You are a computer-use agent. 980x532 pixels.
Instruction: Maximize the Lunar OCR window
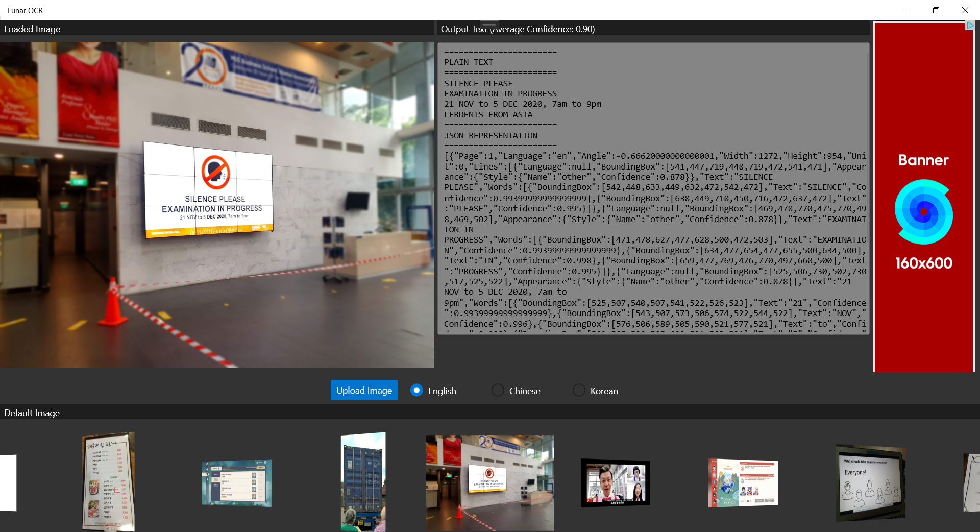(936, 10)
